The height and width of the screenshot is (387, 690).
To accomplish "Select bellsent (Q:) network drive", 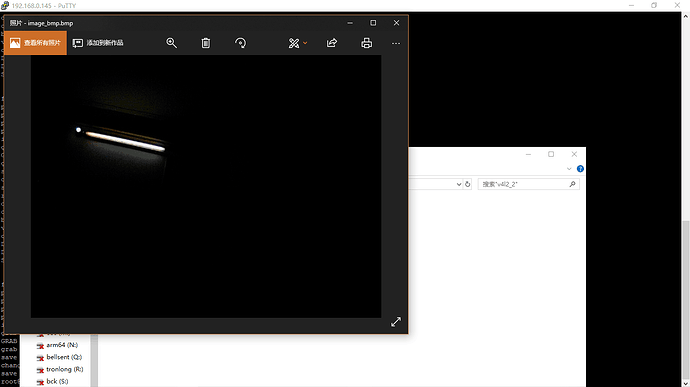I will 60,357.
